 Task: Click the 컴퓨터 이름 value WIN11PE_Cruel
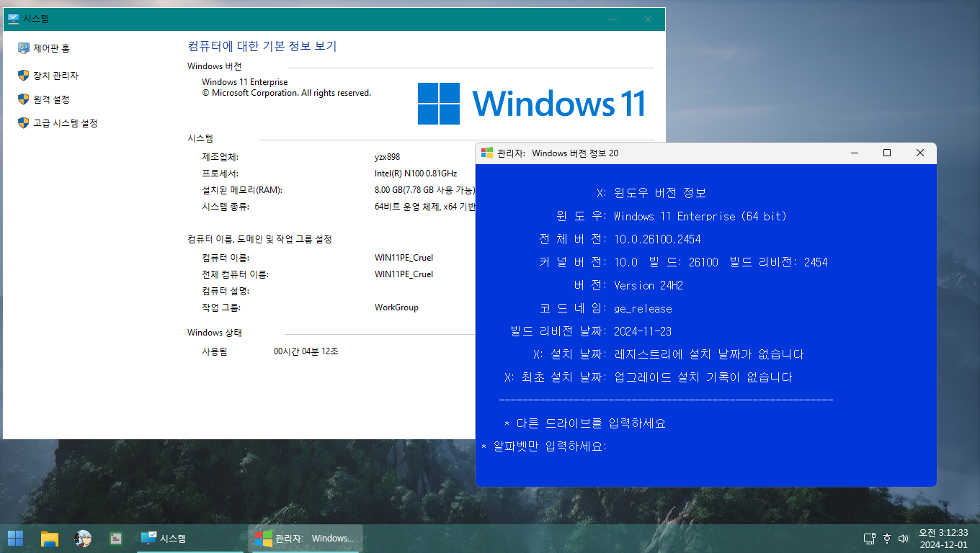point(404,258)
